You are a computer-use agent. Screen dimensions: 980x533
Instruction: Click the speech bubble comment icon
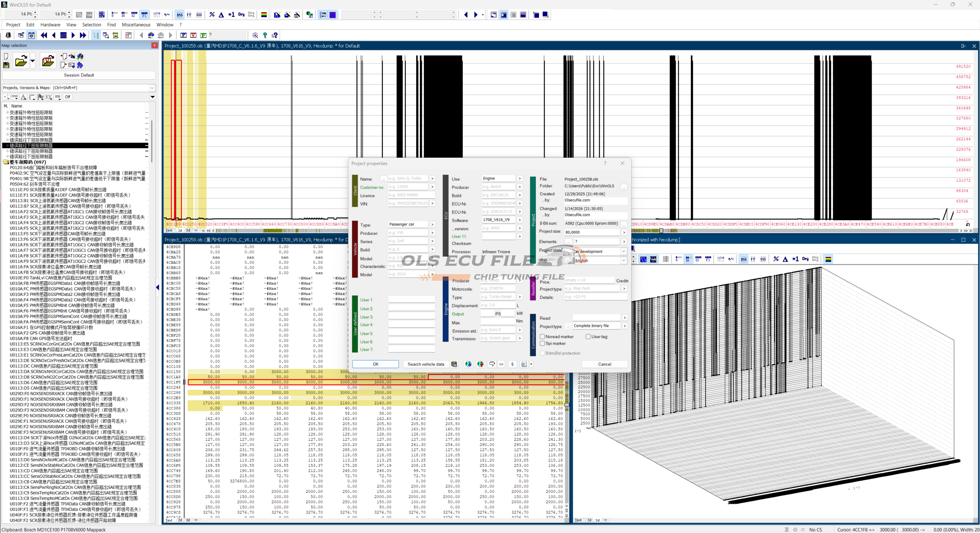(x=492, y=364)
